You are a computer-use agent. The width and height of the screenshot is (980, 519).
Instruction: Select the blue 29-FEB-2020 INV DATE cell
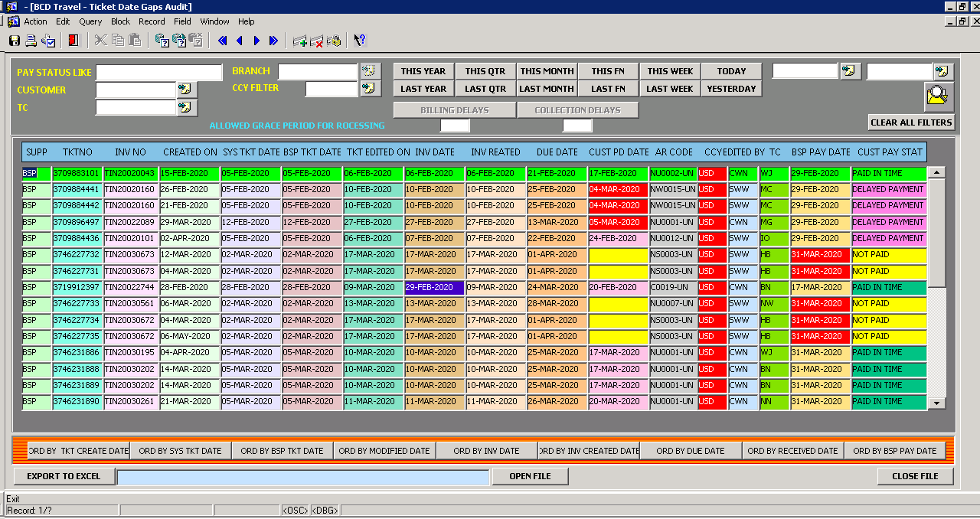[x=434, y=288]
